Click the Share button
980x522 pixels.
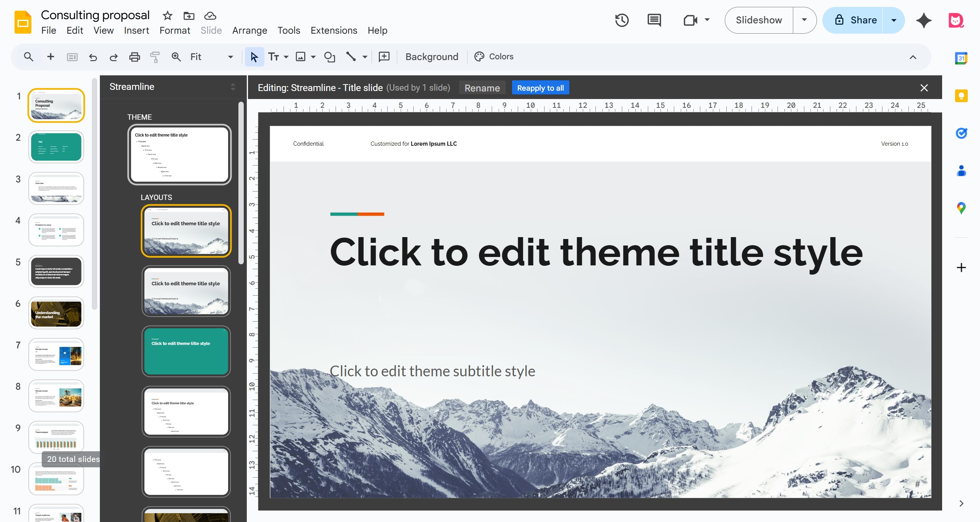(x=856, y=20)
